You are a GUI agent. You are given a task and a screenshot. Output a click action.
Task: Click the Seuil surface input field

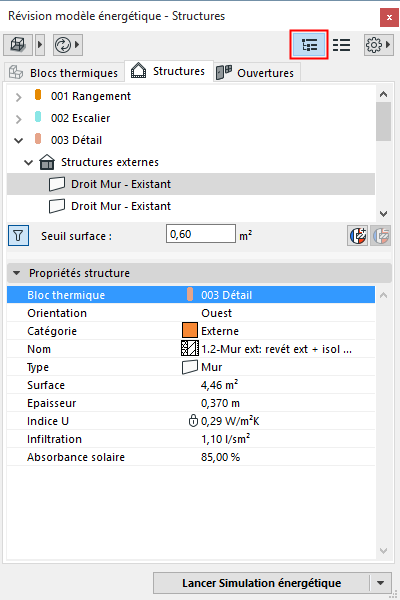coord(201,234)
